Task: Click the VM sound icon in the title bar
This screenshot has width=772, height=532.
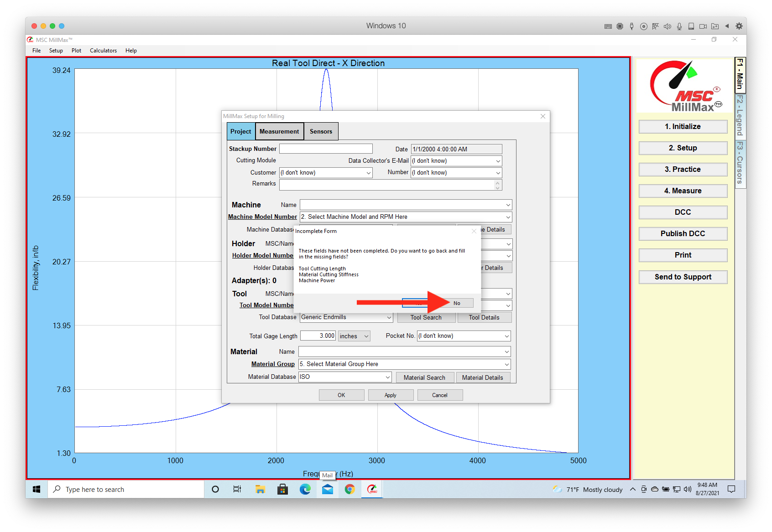Action: (x=668, y=26)
